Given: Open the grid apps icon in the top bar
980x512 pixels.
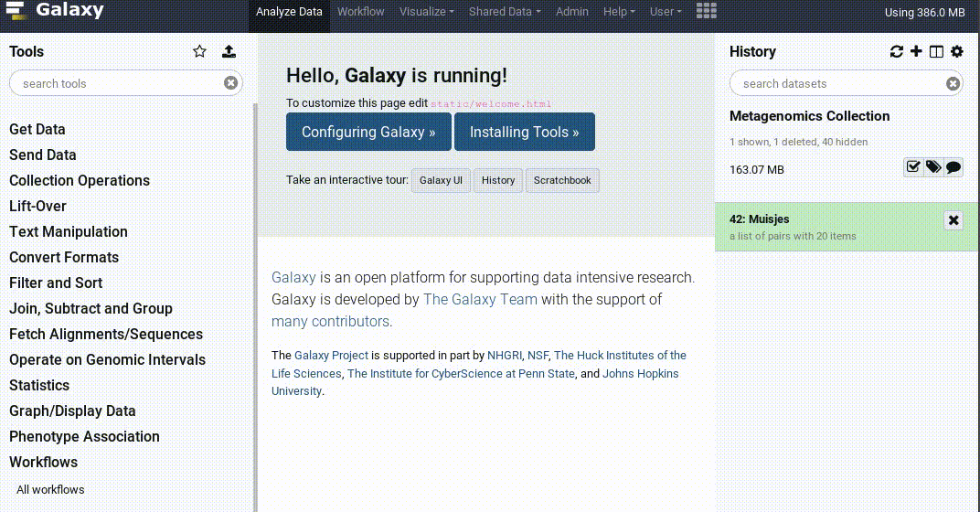Looking at the screenshot, I should pyautogui.click(x=707, y=12).
